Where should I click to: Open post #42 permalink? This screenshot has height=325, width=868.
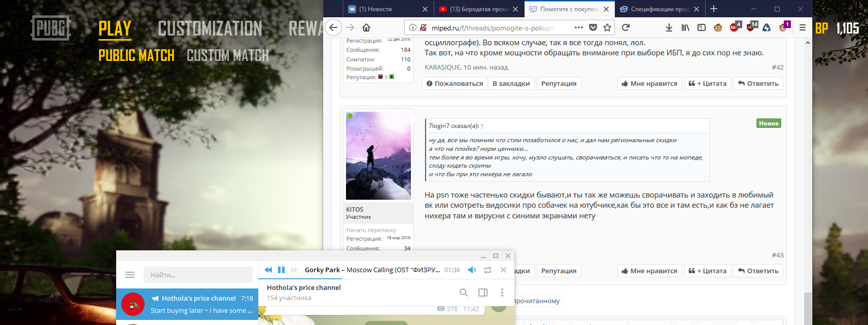[778, 67]
